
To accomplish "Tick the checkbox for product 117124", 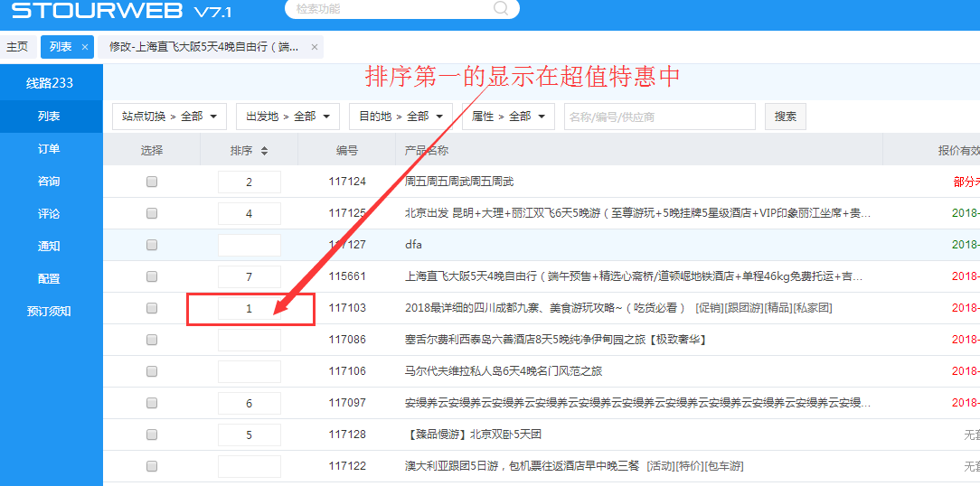I will pyautogui.click(x=152, y=182).
